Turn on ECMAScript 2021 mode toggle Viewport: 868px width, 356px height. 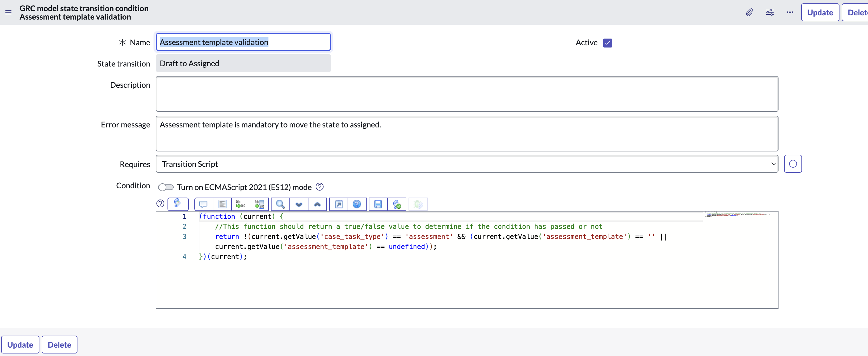(166, 187)
